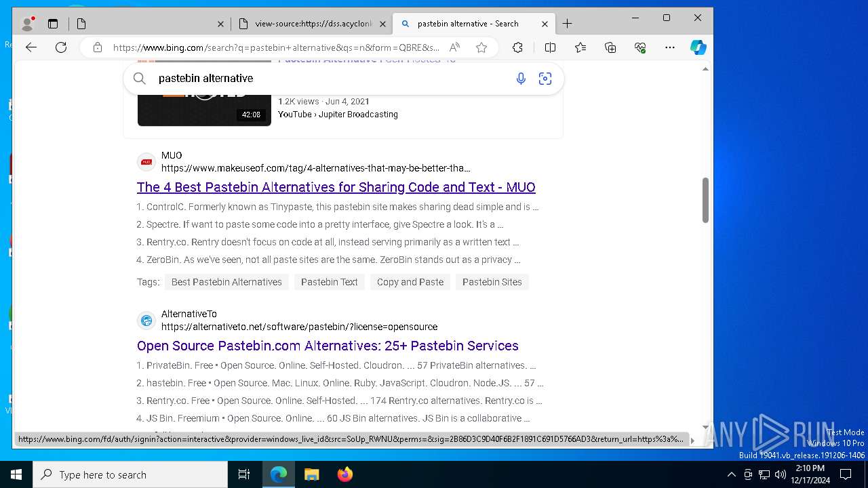Open Edge Settings and more menu
This screenshot has height=488, width=868.
[670, 47]
